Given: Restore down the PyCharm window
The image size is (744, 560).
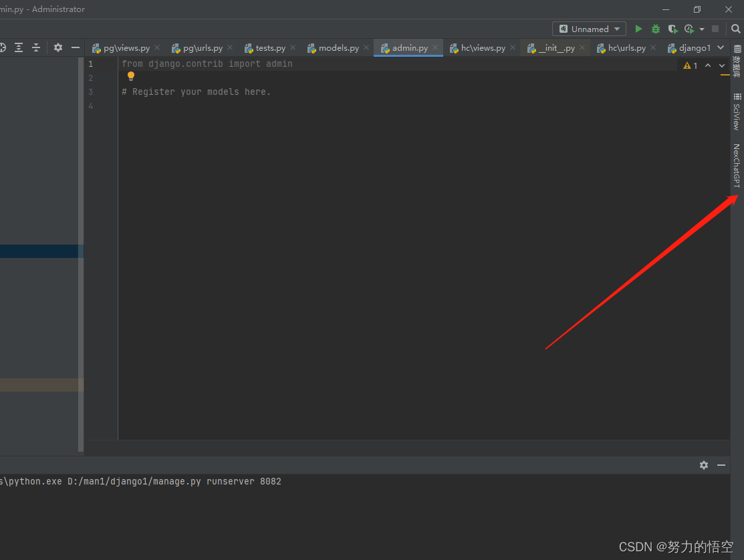Looking at the screenshot, I should coord(697,9).
